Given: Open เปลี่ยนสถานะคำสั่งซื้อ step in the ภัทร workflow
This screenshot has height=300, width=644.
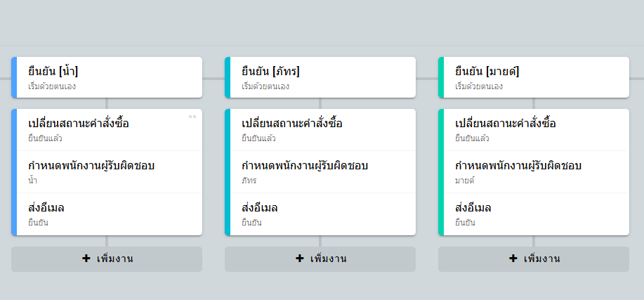Looking at the screenshot, I should pyautogui.click(x=320, y=129).
